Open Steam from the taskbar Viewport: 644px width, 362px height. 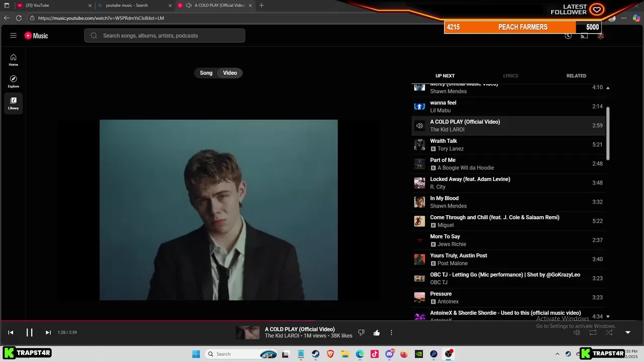click(315, 354)
